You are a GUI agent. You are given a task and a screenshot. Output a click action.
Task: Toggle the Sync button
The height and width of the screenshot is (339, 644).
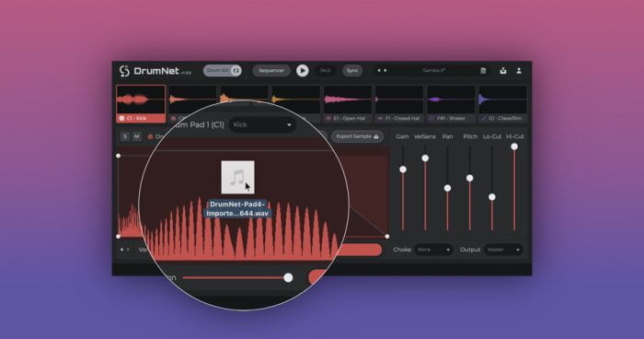click(352, 71)
